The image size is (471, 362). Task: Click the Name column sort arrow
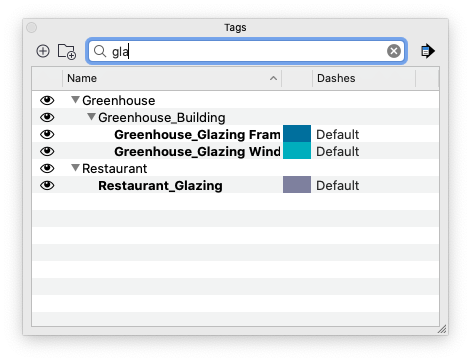pos(273,78)
